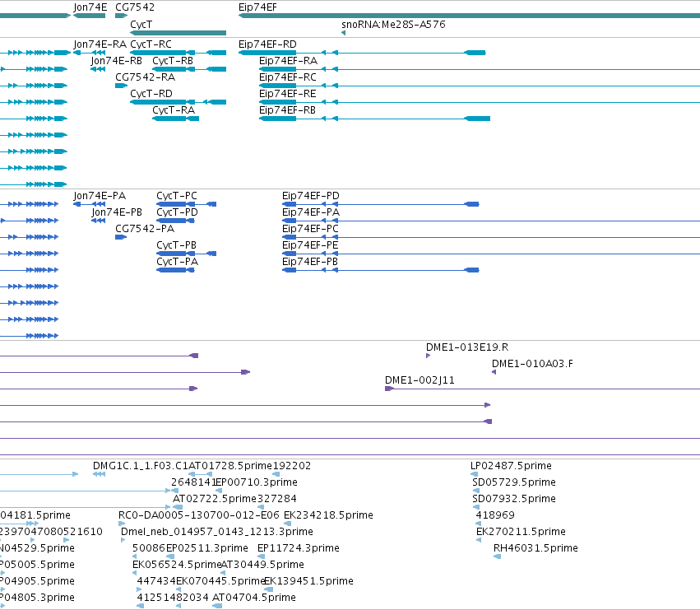Click the Eip74EF gene label
The image size is (700, 610).
(x=257, y=7)
